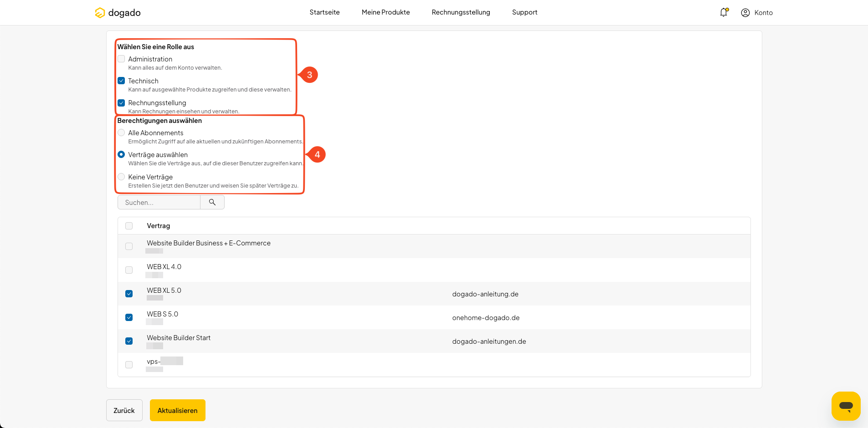This screenshot has width=868, height=428.
Task: Enable the Administration role checkbox
Action: point(121,59)
